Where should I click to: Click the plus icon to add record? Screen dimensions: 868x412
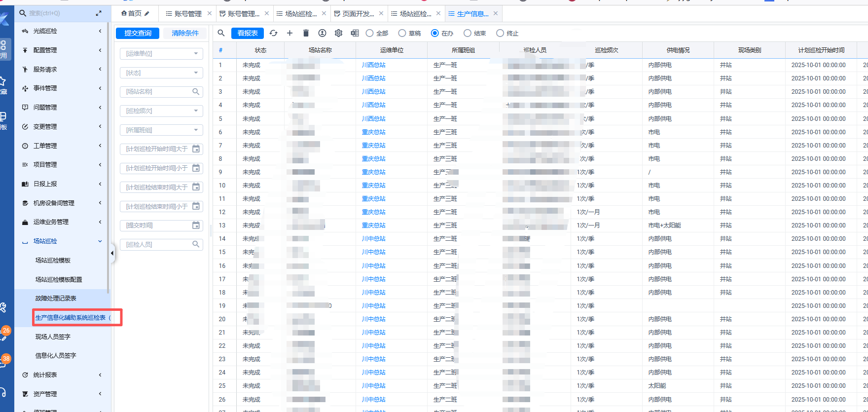[289, 33]
